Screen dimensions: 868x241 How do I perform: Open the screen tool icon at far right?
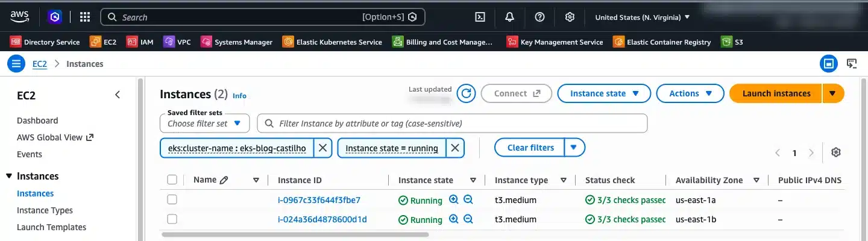[852, 63]
